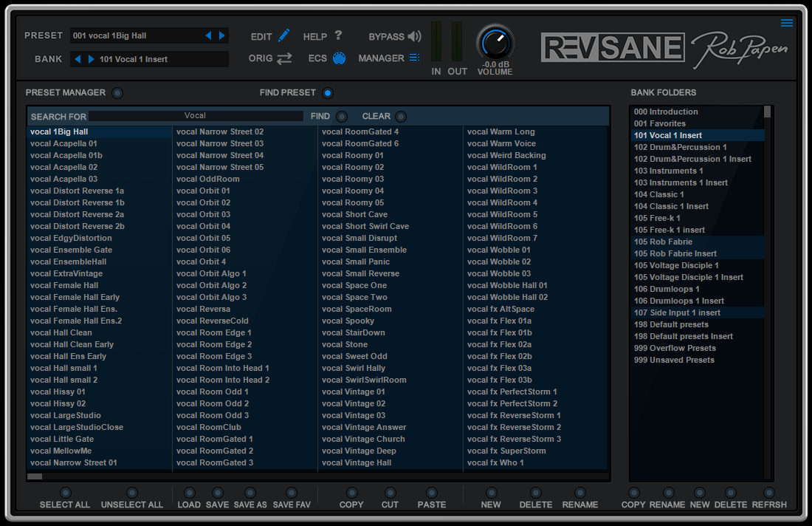
Task: Open the hamburger menu at top right
Action: point(787,23)
